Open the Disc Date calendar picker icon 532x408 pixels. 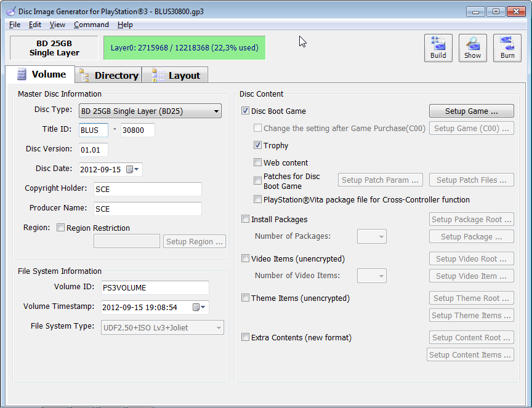(x=132, y=169)
